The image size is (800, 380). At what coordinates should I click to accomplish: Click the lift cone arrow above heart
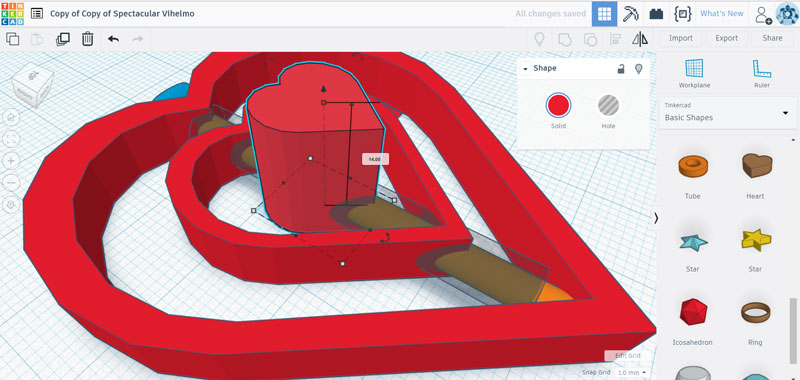[323, 89]
